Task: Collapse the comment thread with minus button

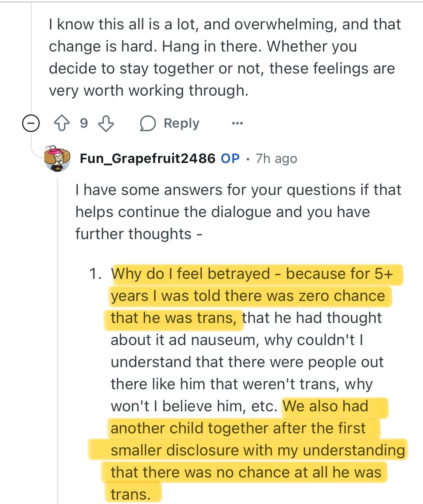Action: pos(31,123)
